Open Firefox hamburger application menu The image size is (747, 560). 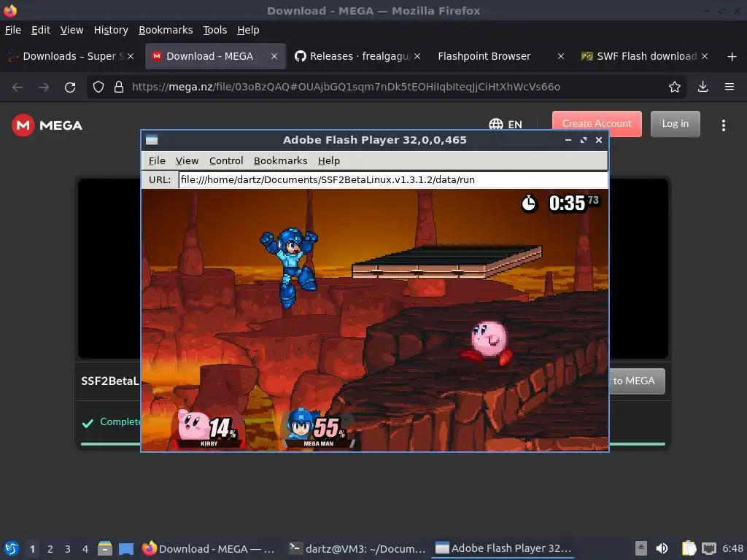[x=729, y=87]
